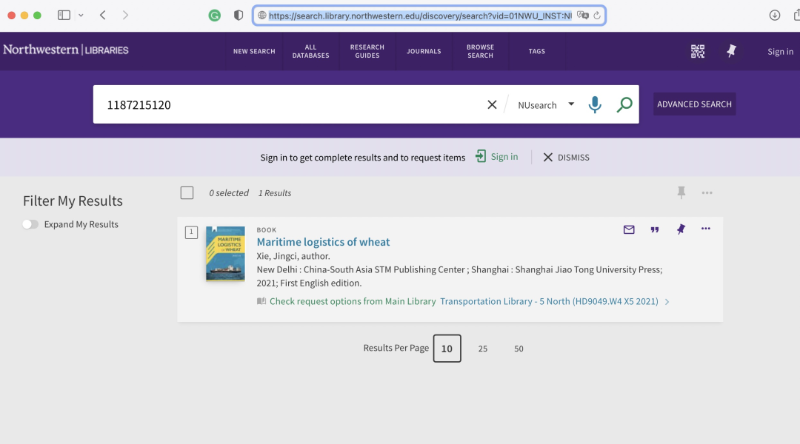Click Check request options from Main Library
Screen dimensions: 800x444
[353, 302]
